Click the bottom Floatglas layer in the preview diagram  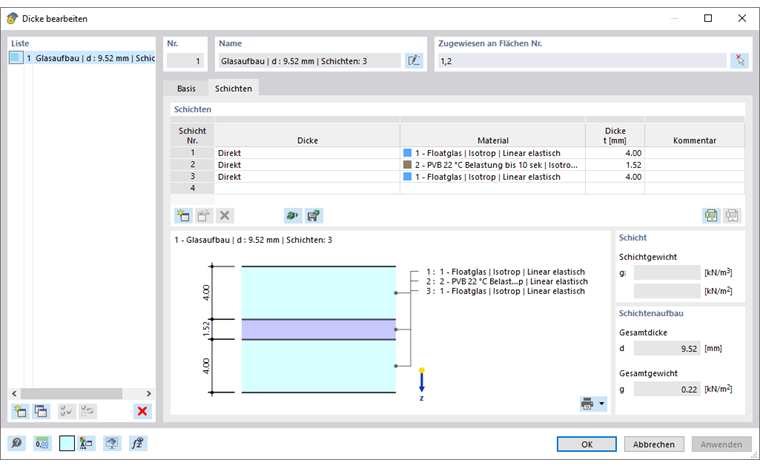(x=319, y=366)
